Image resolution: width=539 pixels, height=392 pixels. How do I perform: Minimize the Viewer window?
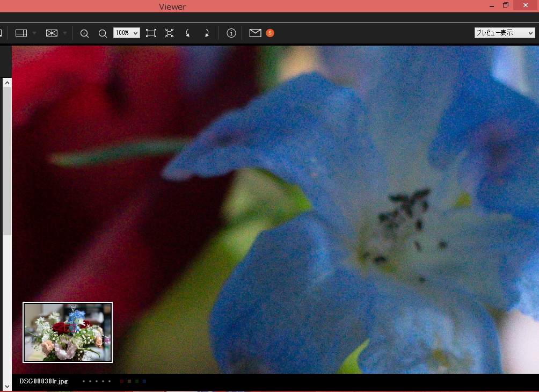click(492, 5)
